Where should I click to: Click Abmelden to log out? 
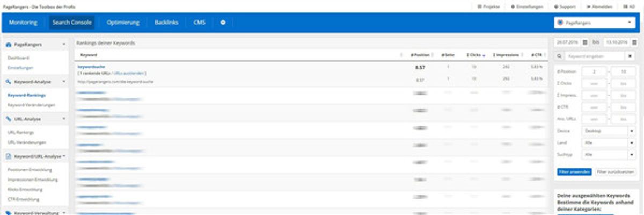pyautogui.click(x=598, y=6)
